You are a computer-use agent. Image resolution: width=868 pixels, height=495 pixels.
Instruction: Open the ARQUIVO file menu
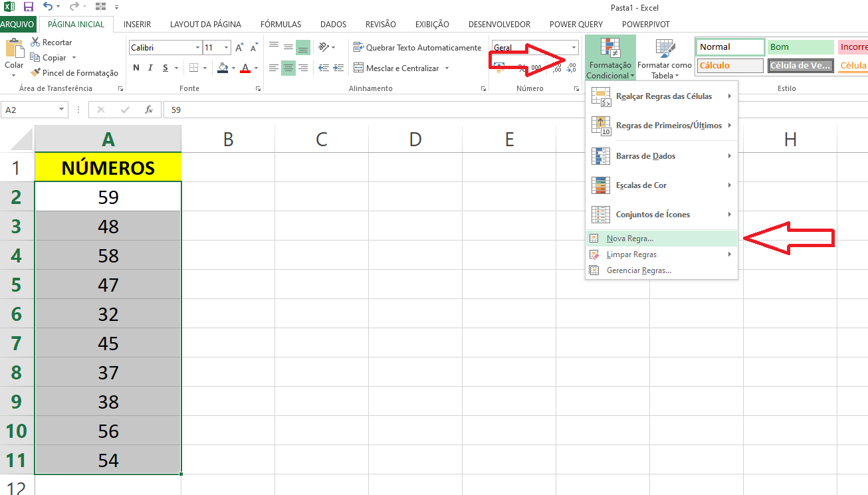[x=18, y=24]
